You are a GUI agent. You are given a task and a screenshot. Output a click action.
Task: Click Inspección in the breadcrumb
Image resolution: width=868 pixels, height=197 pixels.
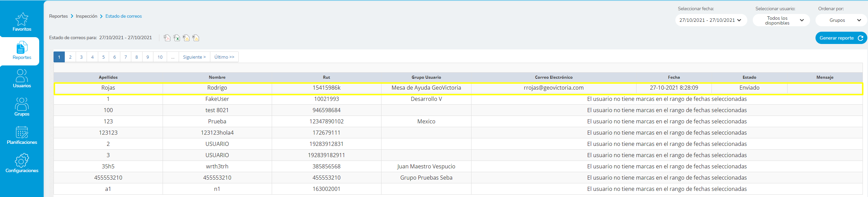[87, 16]
